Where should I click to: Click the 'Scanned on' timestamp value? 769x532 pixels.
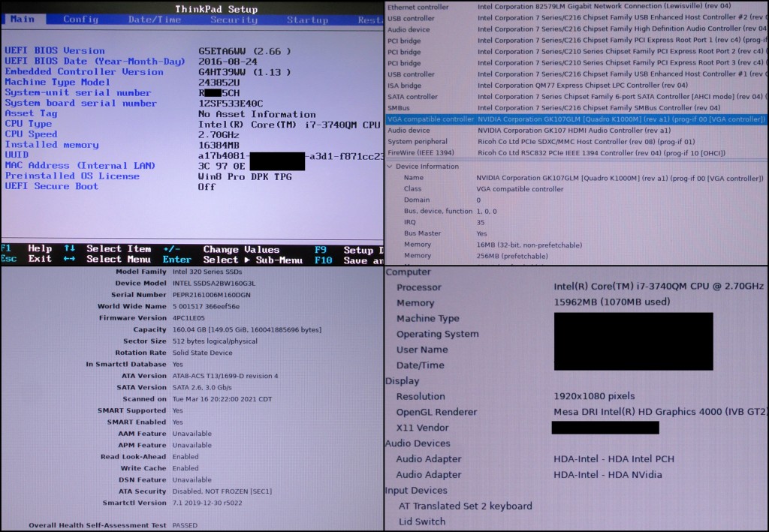pos(222,399)
